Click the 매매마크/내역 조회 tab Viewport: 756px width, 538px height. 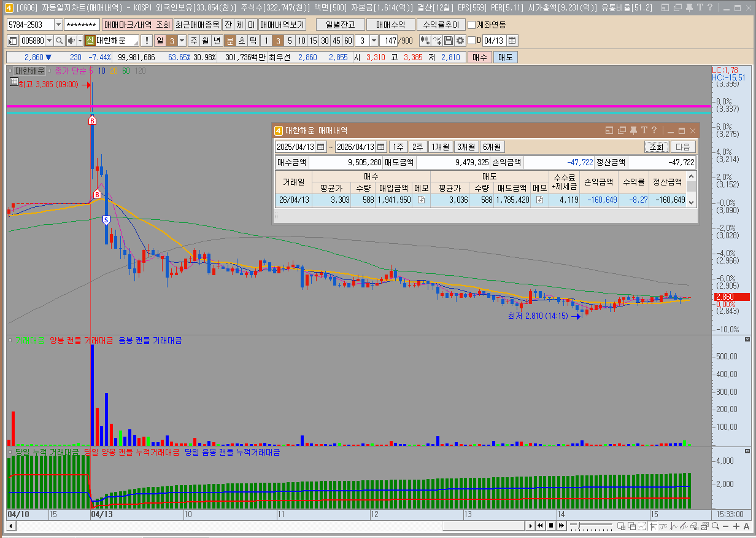(136, 25)
